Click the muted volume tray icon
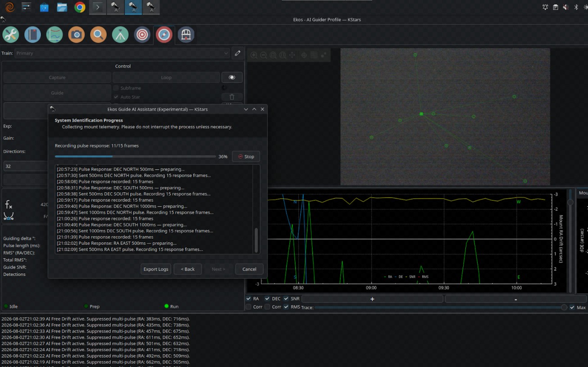The image size is (588, 367). click(565, 7)
